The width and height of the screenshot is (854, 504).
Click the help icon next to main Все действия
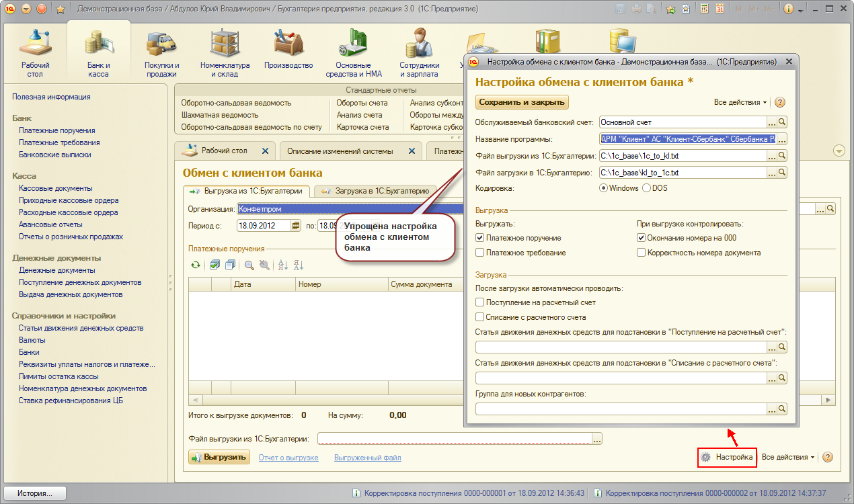[x=828, y=457]
